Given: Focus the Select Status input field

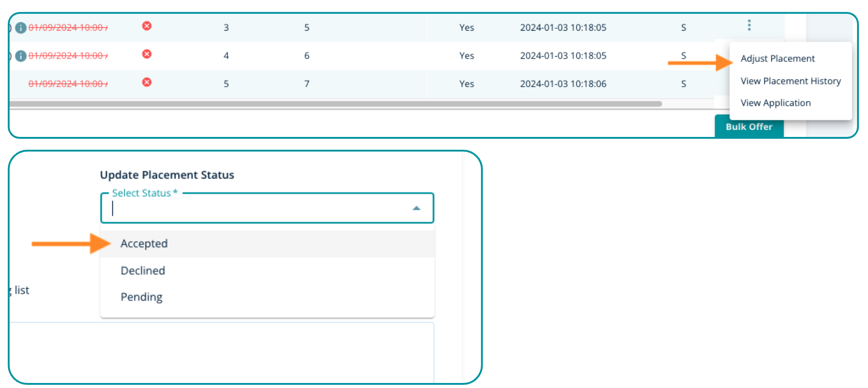Looking at the screenshot, I should (256, 209).
